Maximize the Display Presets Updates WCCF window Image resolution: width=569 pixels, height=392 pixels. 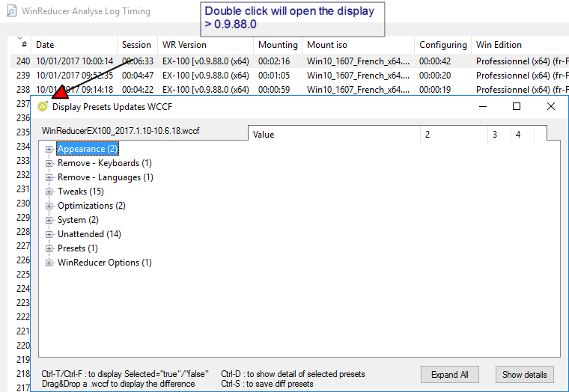click(x=517, y=107)
